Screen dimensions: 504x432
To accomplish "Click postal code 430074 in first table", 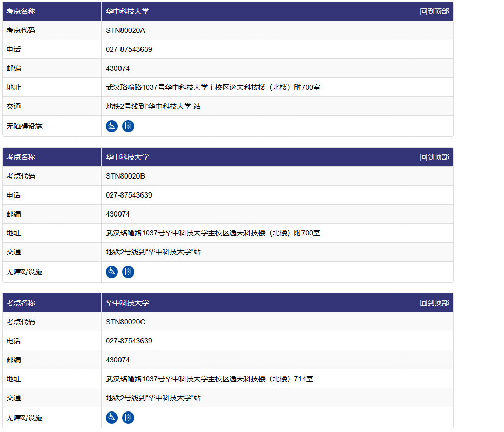I will click(x=117, y=68).
